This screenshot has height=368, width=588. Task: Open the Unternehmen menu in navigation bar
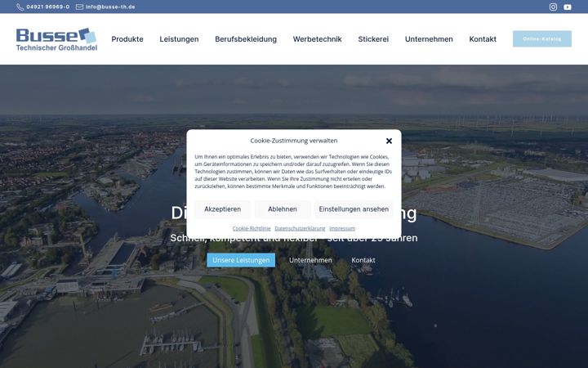(x=429, y=39)
